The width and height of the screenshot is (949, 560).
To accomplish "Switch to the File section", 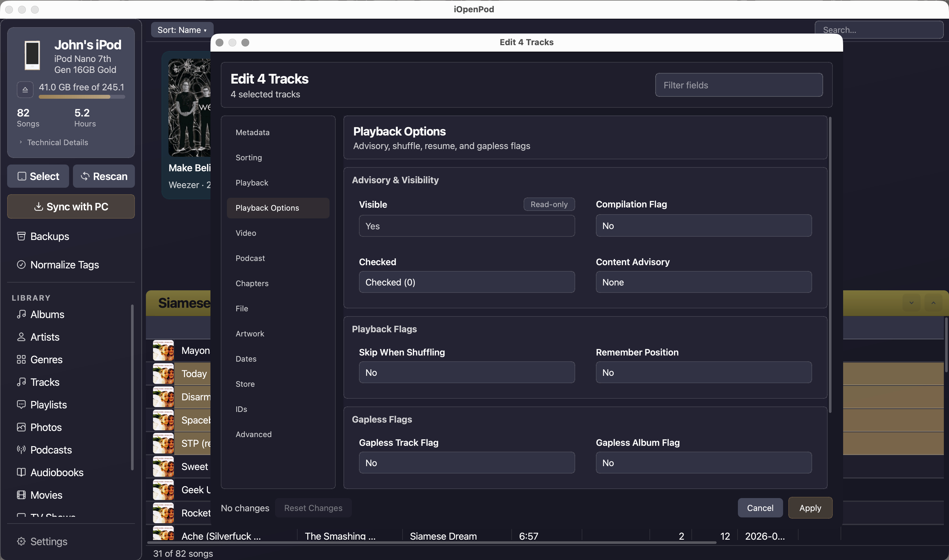I will 278,308.
